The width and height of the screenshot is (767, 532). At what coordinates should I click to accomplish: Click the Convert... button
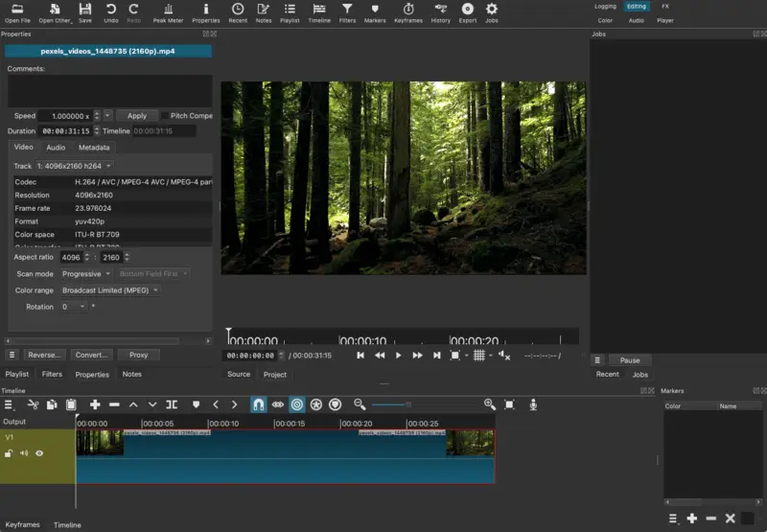tap(92, 355)
